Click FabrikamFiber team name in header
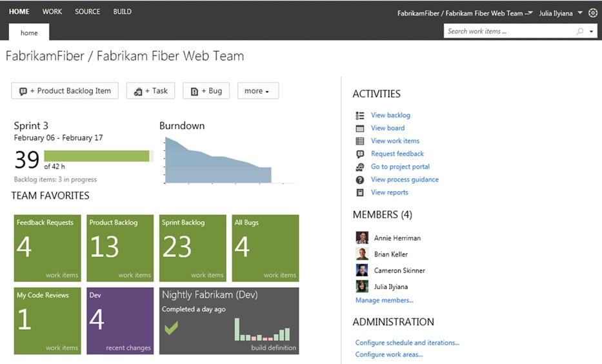 point(461,13)
